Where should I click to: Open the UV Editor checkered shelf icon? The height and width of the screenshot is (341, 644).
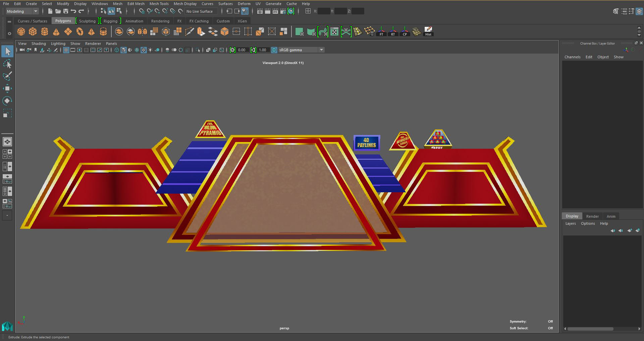click(x=334, y=32)
